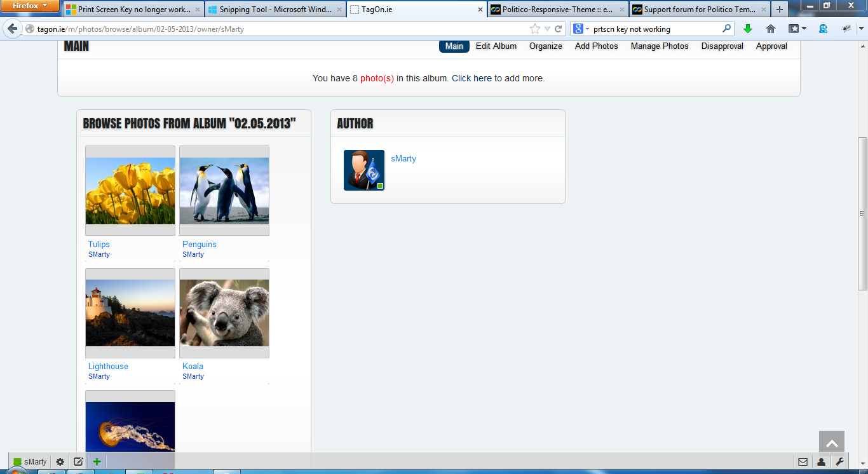Click the "Click here to add more" text

(498, 78)
